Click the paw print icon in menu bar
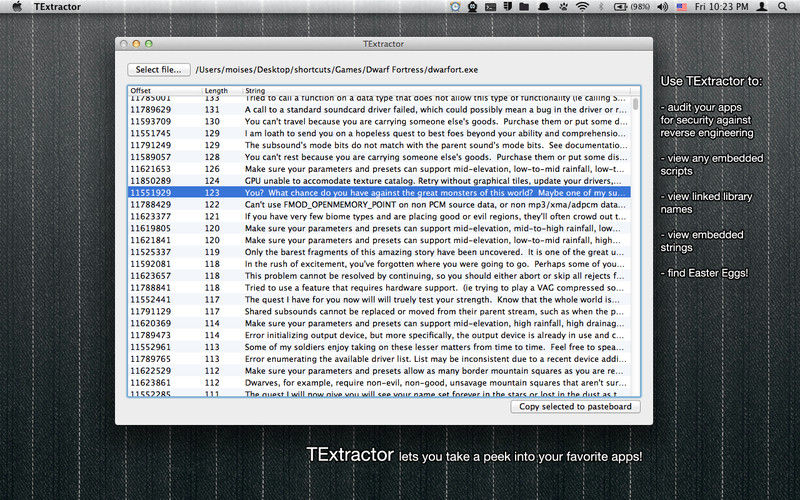The image size is (800, 500). click(x=564, y=7)
